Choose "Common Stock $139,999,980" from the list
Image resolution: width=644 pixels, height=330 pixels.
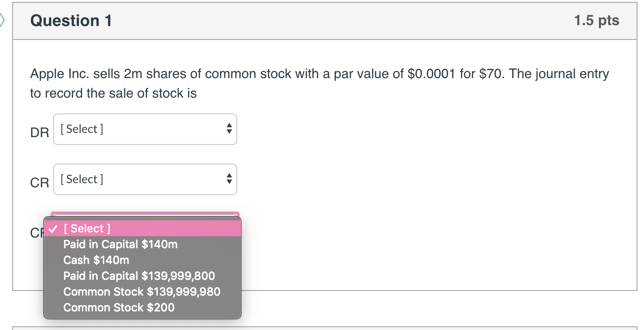click(x=141, y=291)
